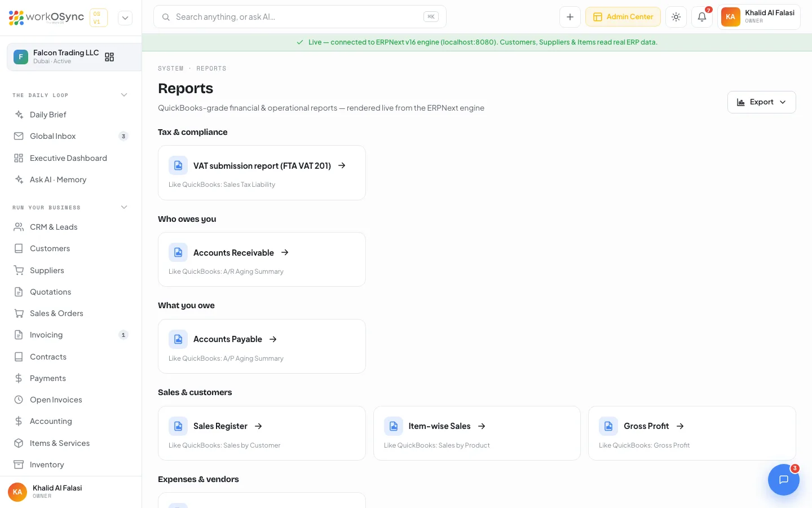This screenshot has height=508, width=812.
Task: Open Invoicing in sidebar
Action: tap(71, 335)
